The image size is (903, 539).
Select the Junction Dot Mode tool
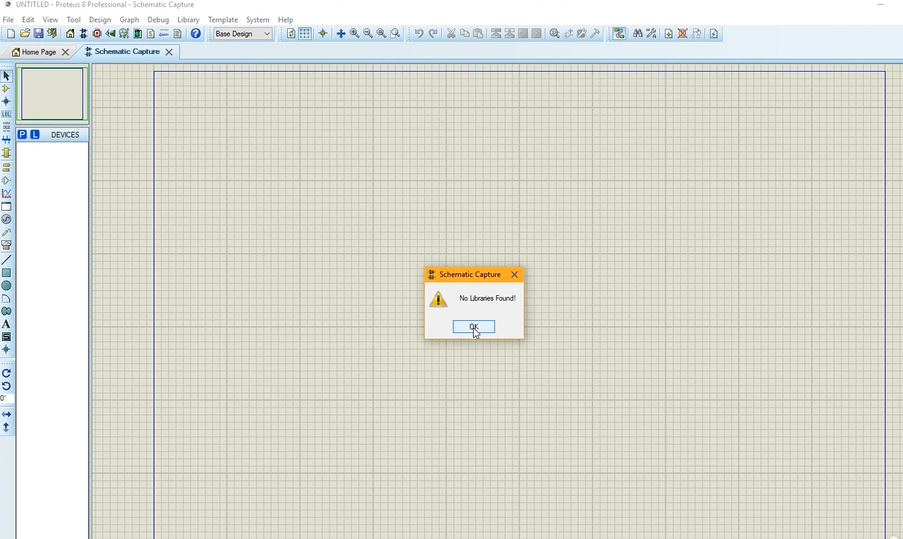point(6,101)
